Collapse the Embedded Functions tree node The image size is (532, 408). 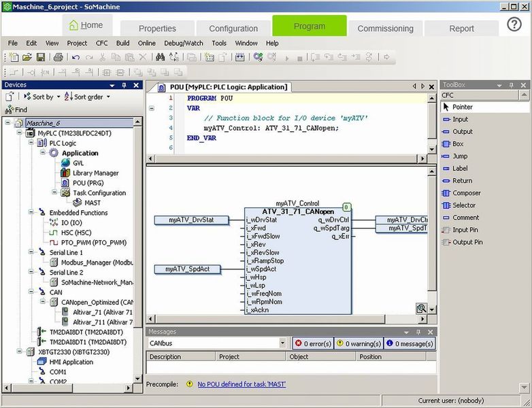[31, 212]
